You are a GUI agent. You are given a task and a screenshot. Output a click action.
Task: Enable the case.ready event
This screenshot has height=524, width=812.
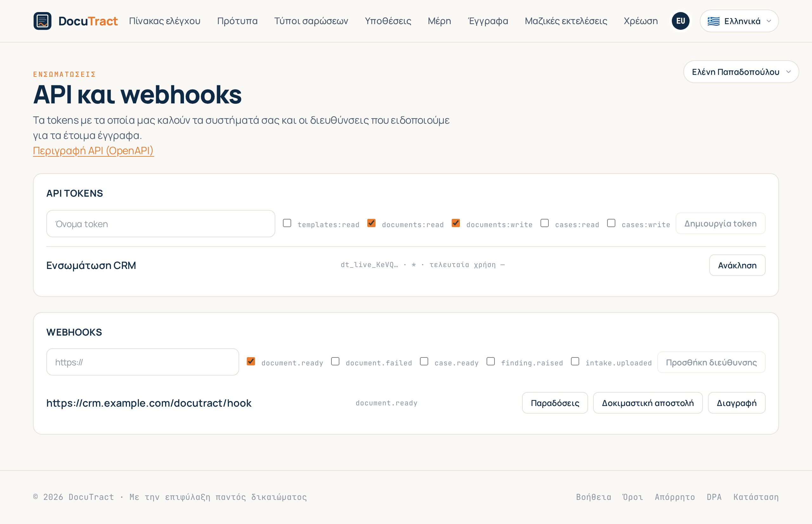click(424, 361)
